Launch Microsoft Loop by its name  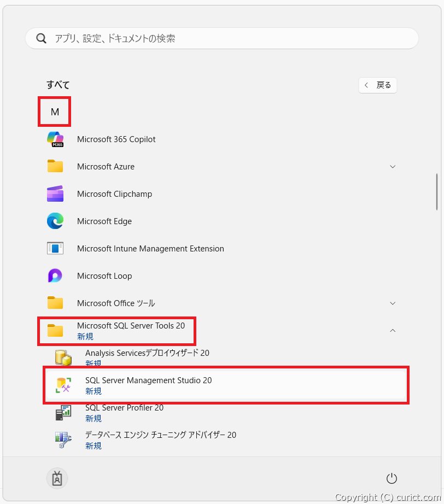point(104,276)
